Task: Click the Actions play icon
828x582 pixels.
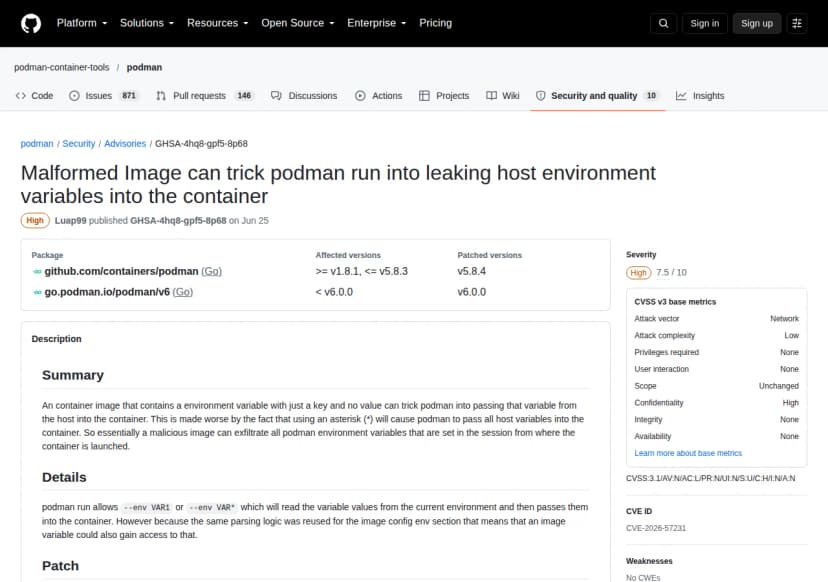Action: coord(360,96)
